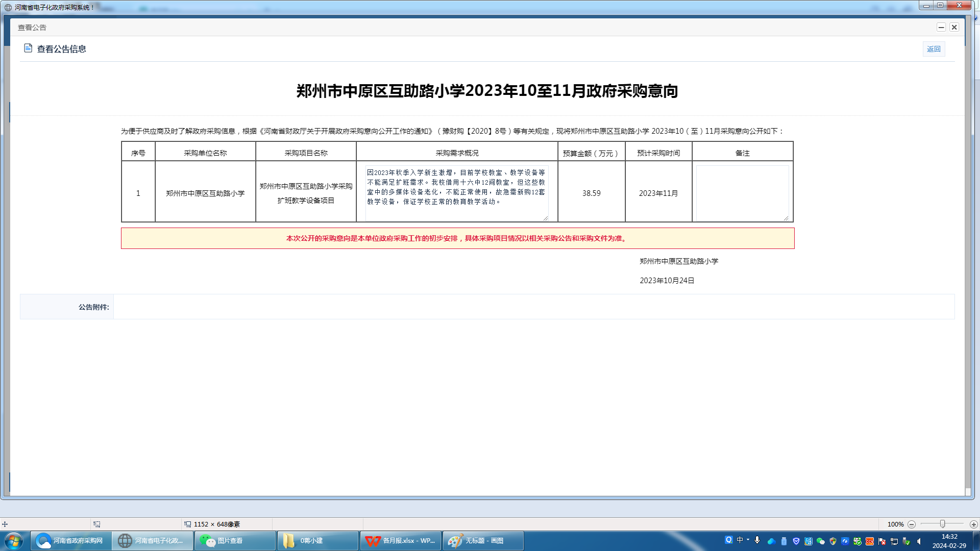Click the zoom out minus icon

coord(912,524)
